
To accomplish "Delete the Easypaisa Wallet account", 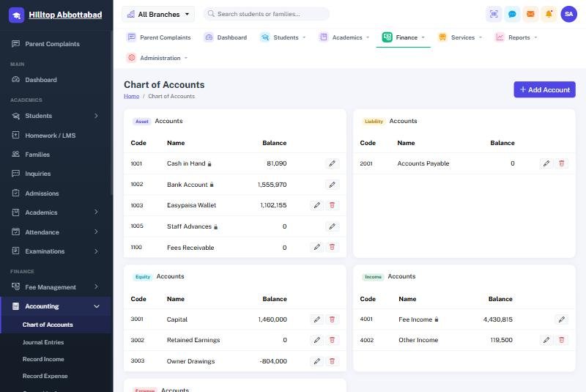I will coord(332,205).
